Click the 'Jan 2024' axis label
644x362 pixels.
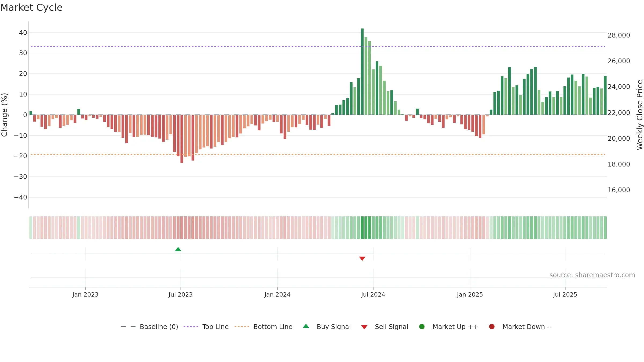pyautogui.click(x=277, y=294)
